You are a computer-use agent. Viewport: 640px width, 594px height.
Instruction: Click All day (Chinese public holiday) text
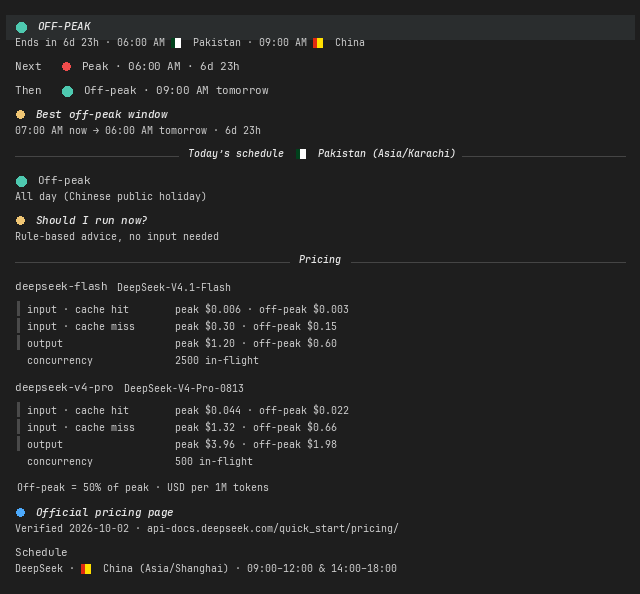(111, 196)
